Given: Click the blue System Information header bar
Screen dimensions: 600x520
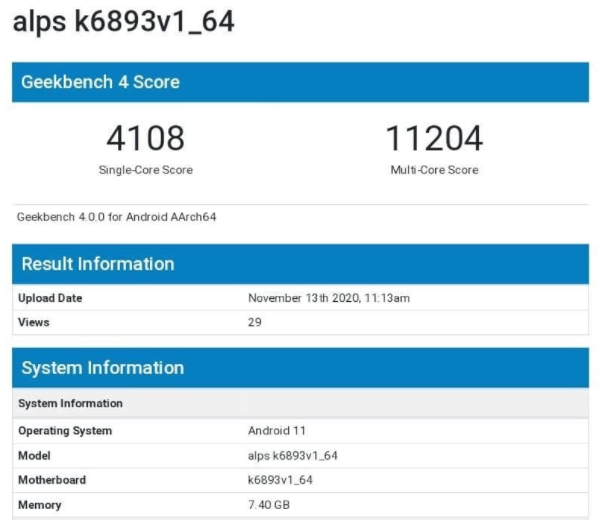Looking at the screenshot, I should click(x=300, y=368).
